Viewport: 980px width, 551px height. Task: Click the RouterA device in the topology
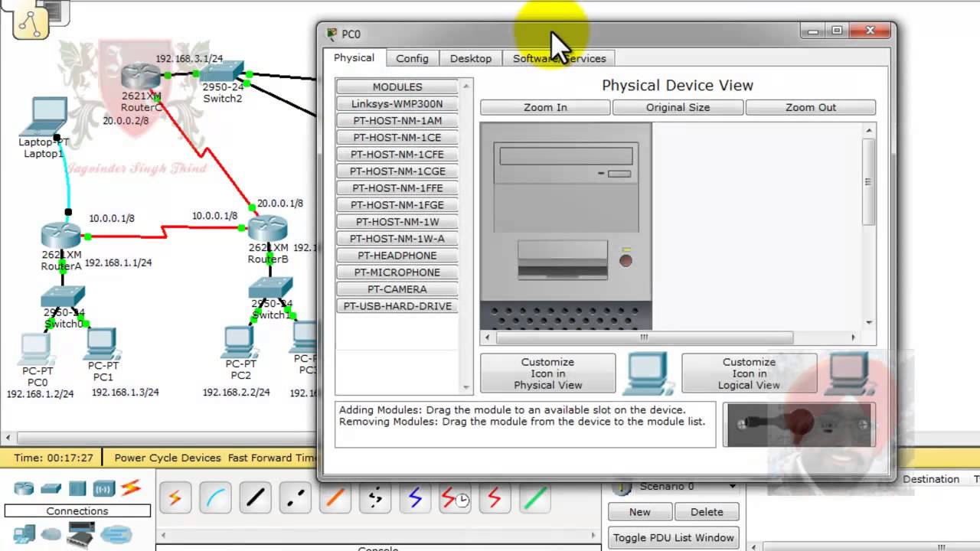(61, 236)
